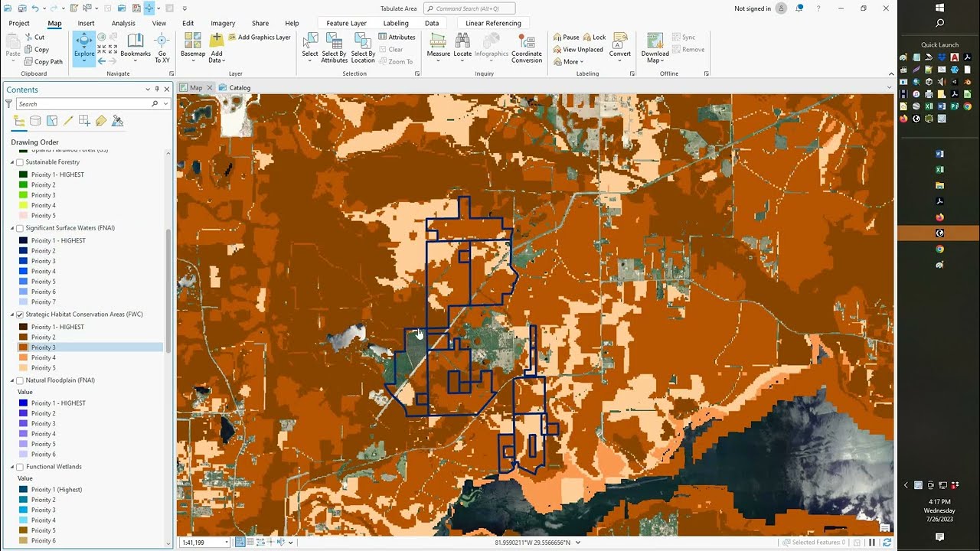
Task: Open the Labeling contextual tab
Action: 396,23
